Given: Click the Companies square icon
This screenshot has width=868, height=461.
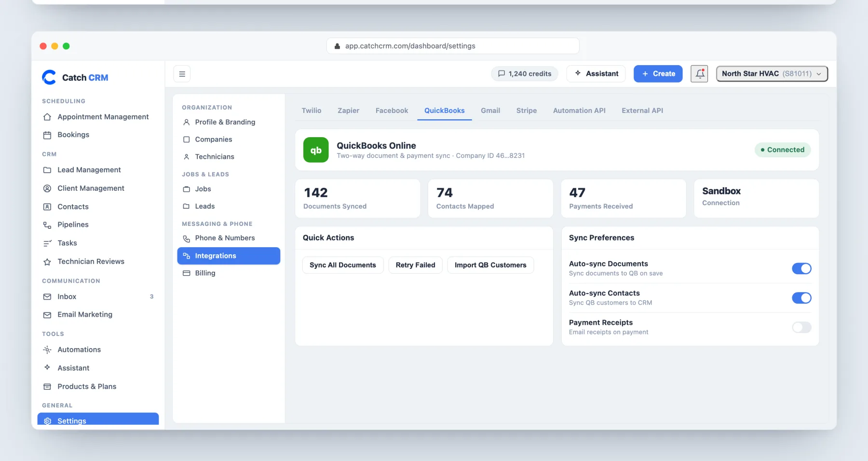Looking at the screenshot, I should coord(187,140).
